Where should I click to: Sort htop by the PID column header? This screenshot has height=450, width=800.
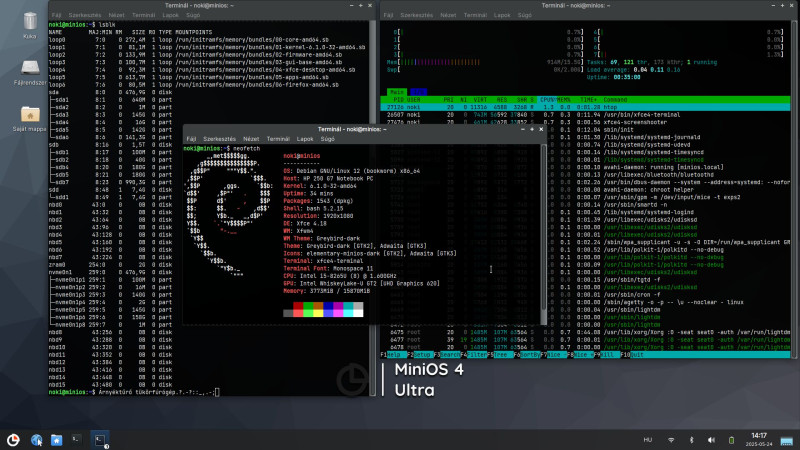[397, 100]
